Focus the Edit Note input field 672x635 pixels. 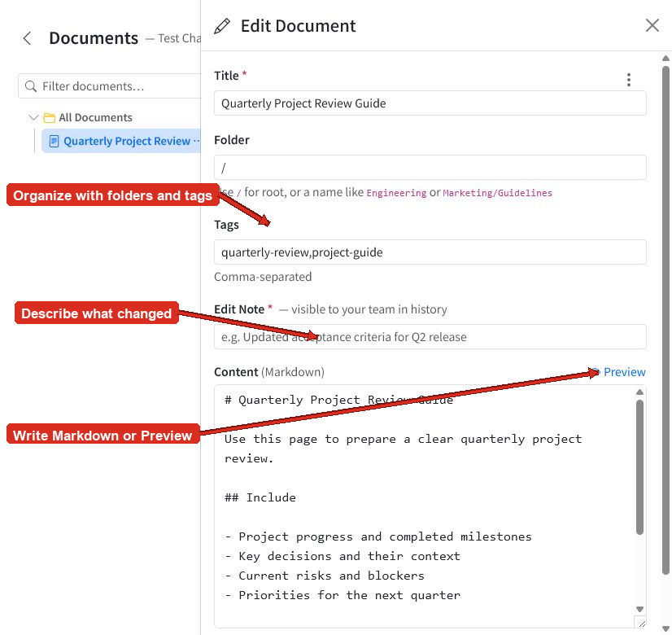(430, 337)
